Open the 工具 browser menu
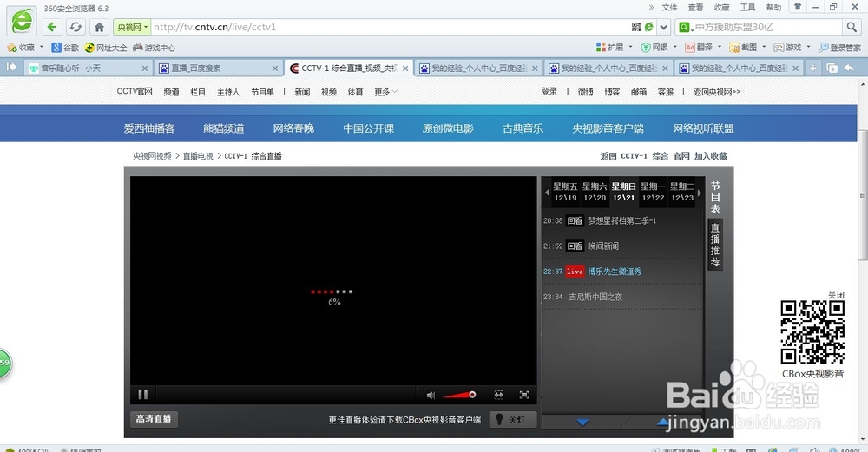868x452 pixels. click(x=747, y=7)
